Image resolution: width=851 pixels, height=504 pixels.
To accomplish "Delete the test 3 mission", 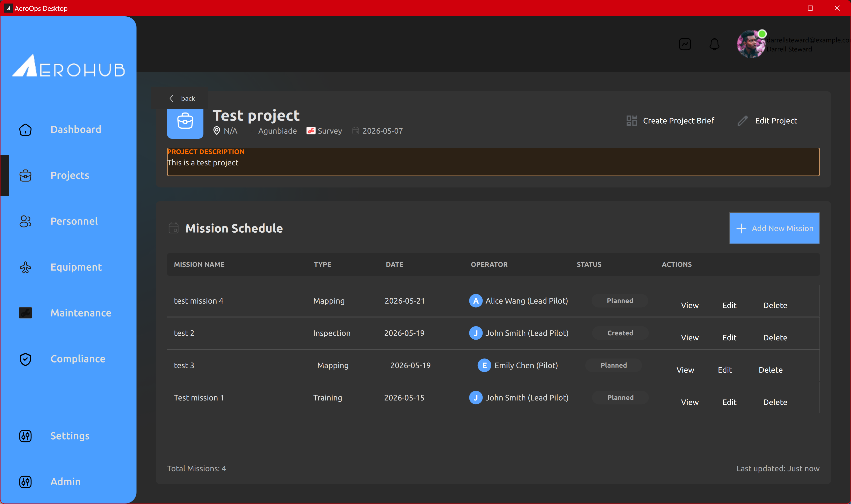I will [770, 370].
